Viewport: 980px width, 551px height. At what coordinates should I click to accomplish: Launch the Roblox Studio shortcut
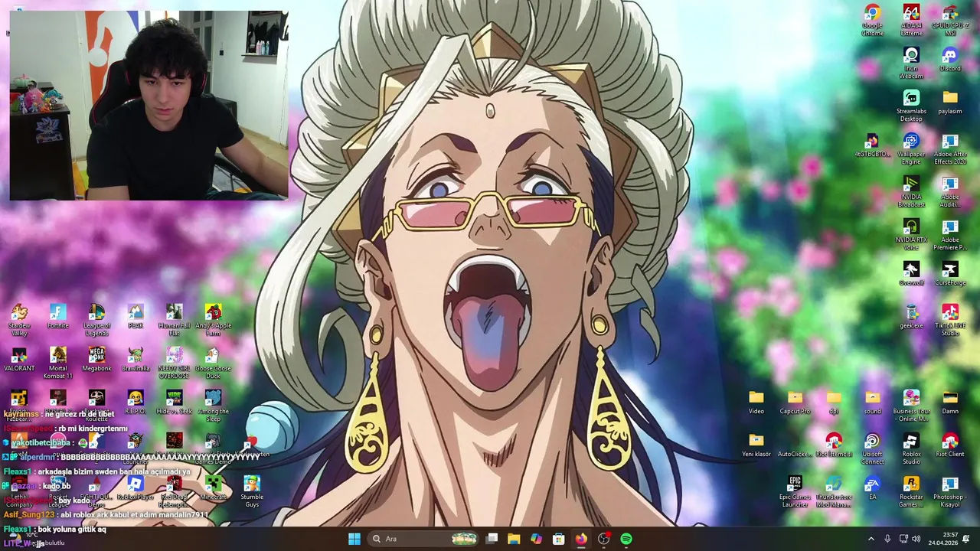pos(911,448)
